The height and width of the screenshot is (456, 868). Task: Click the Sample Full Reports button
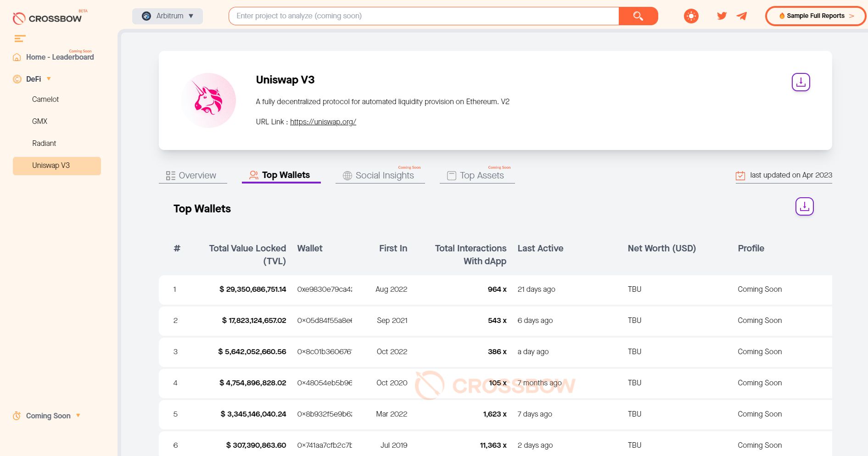click(816, 16)
